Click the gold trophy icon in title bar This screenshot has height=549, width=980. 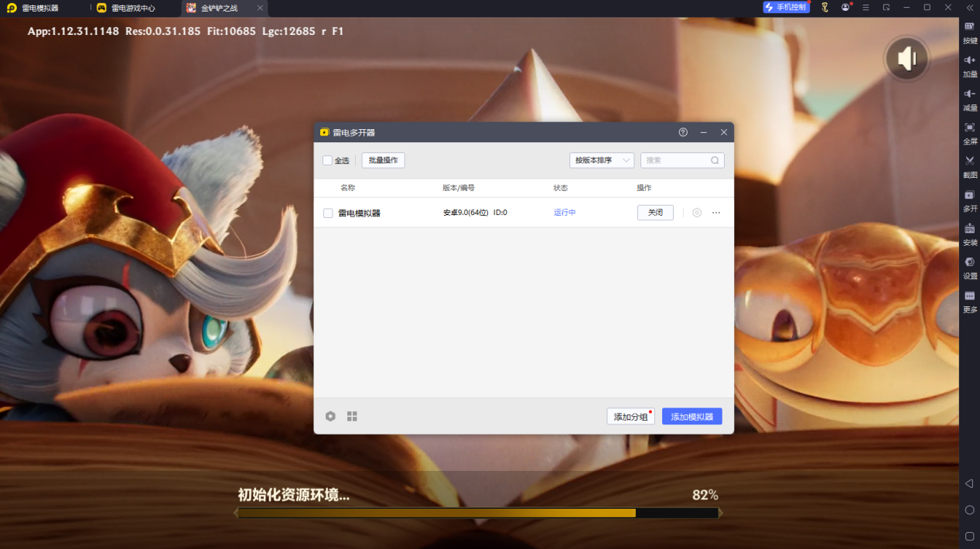[x=825, y=7]
